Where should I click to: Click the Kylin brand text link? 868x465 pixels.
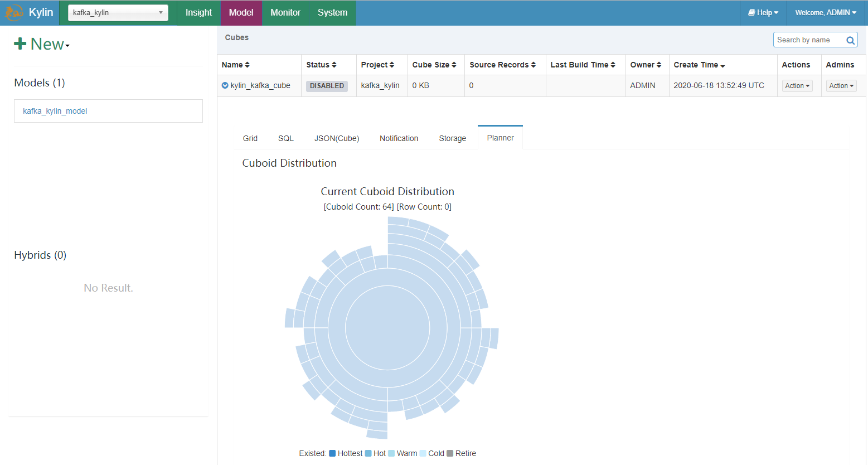point(41,12)
